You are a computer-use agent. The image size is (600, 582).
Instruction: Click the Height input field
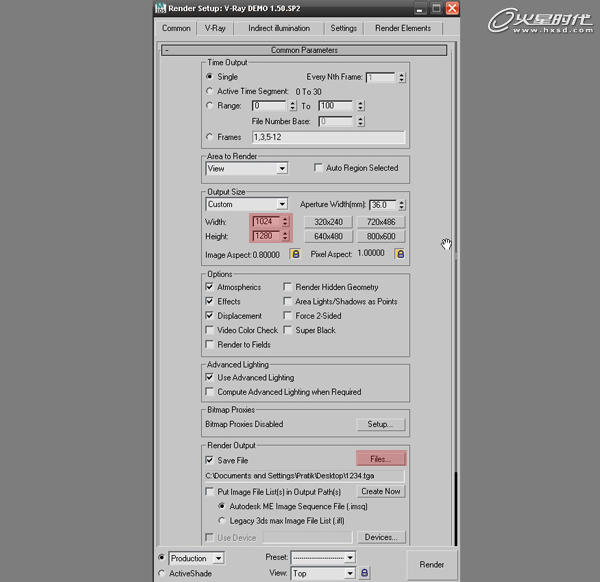(x=266, y=236)
